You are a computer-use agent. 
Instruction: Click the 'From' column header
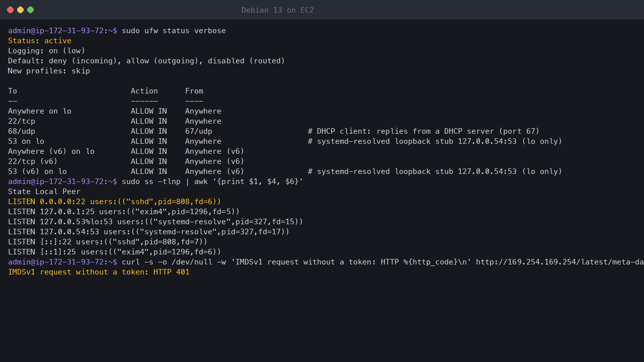coord(194,91)
